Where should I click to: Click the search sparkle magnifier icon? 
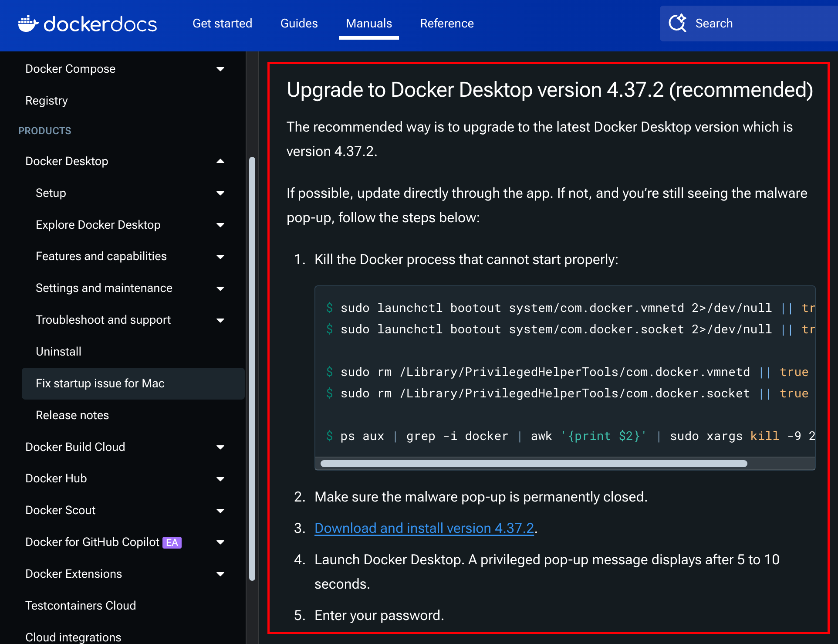coord(678,23)
